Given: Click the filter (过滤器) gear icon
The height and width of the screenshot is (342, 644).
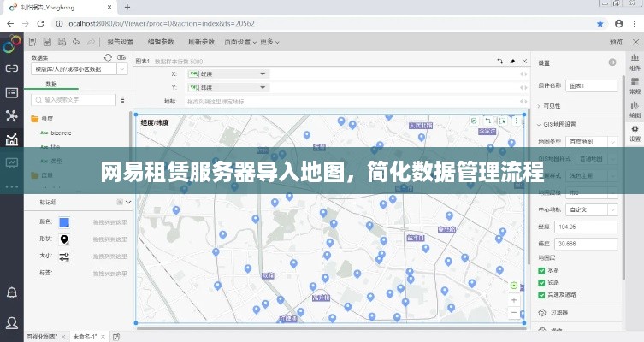Looking at the screenshot, I should [x=542, y=313].
